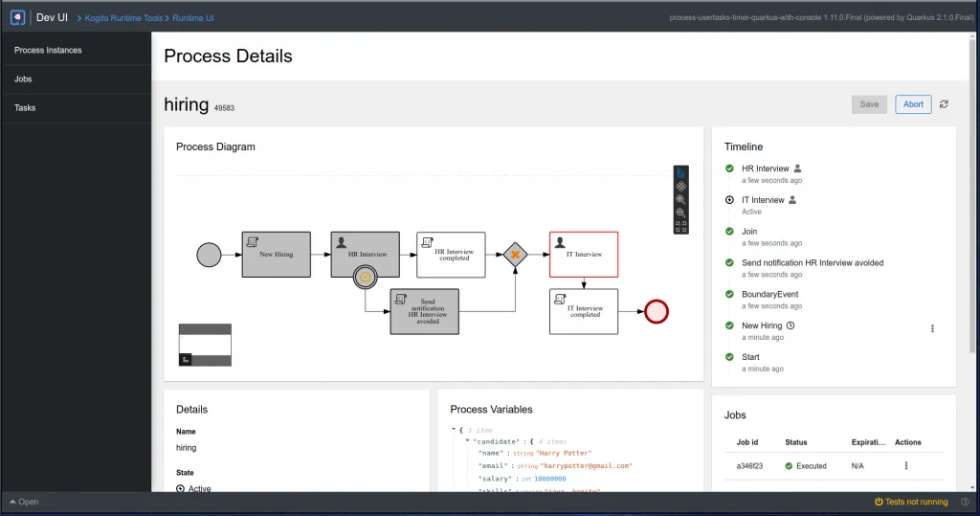
Task: Click the user-task icon next to IT Interview timeline
Action: click(x=792, y=199)
